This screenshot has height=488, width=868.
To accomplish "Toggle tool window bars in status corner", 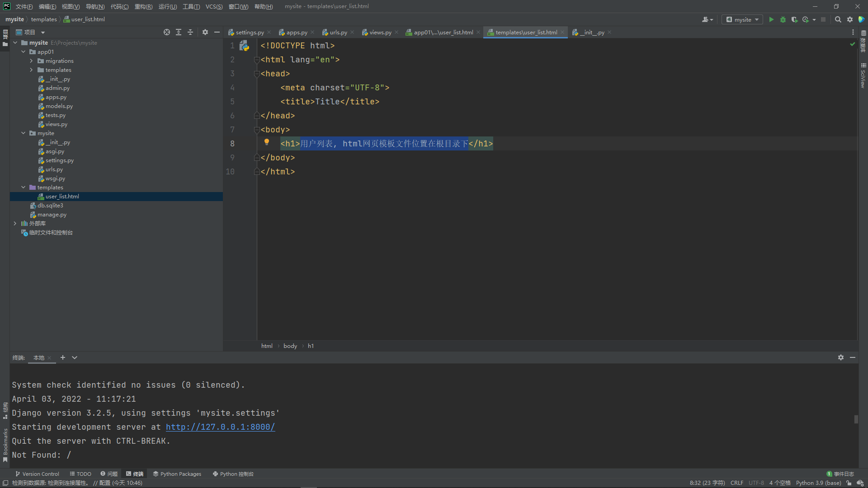I will 5,483.
